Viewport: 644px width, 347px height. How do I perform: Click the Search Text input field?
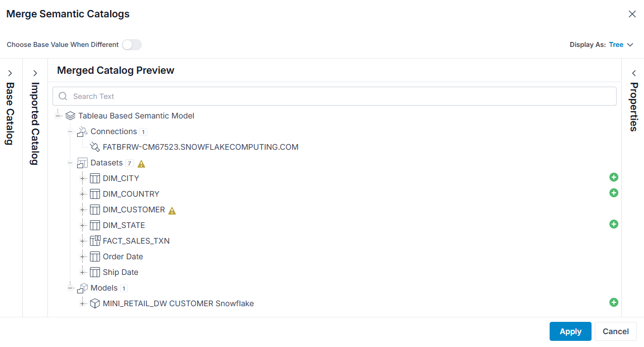point(335,96)
